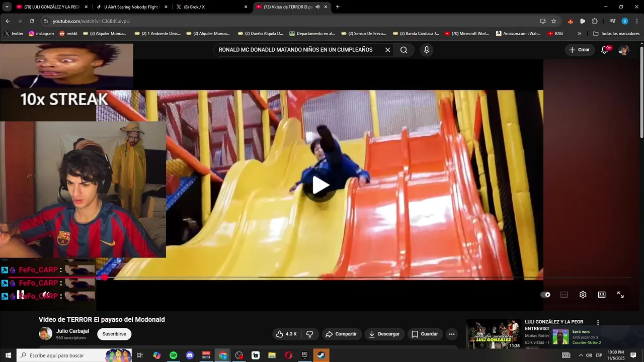
Task: Clear the YouTube search box text
Action: pos(387,50)
